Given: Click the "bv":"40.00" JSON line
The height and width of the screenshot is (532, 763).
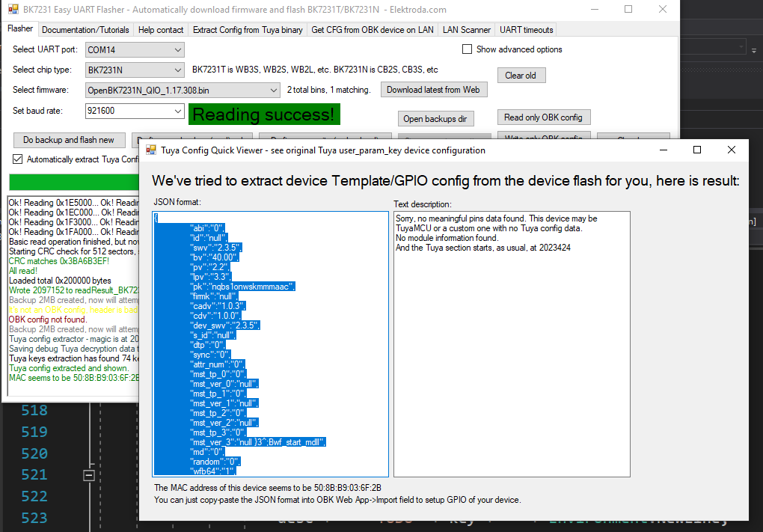Looking at the screenshot, I should tap(214, 257).
